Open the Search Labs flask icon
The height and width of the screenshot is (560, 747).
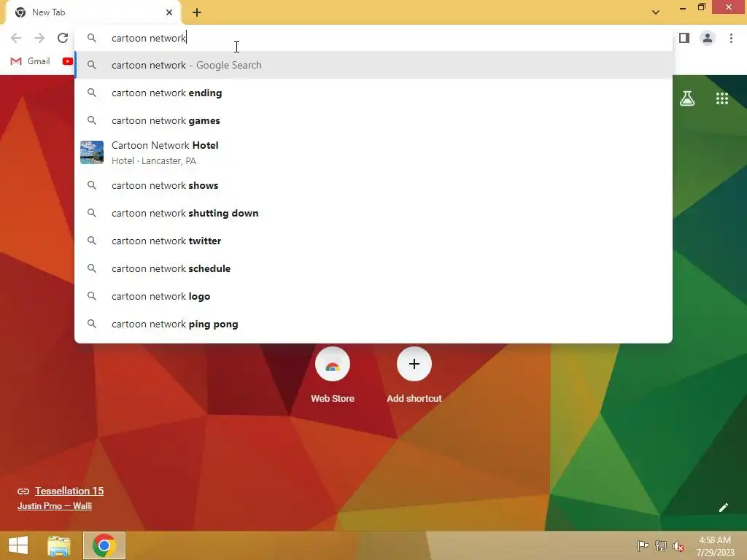[x=687, y=98]
